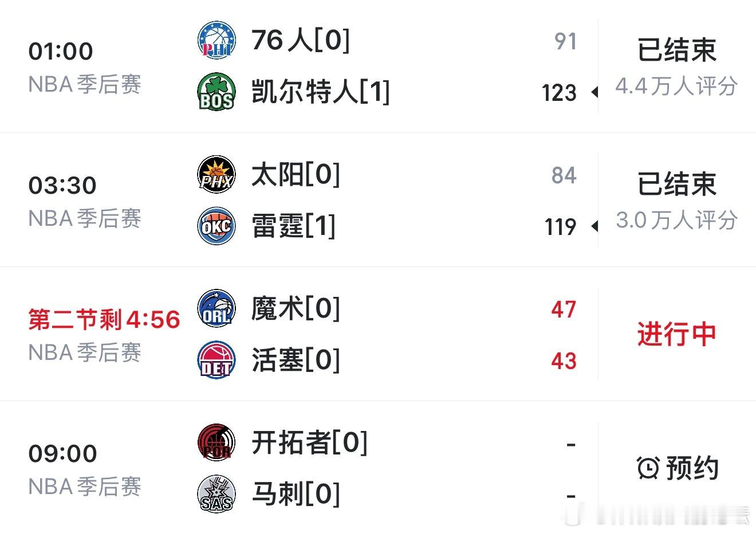Click the clock icon beside 预约
This screenshot has height=533, width=756.
[x=647, y=467]
